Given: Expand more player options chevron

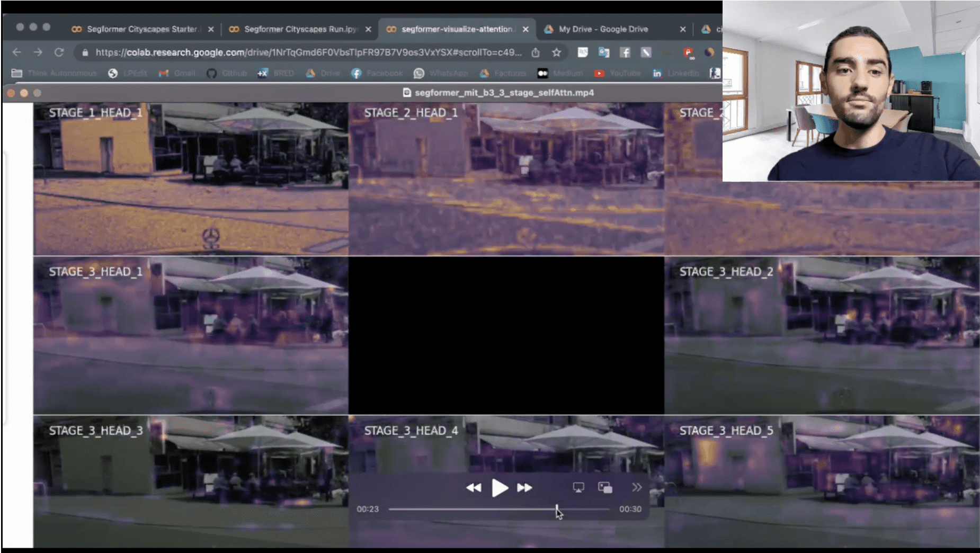Looking at the screenshot, I should pyautogui.click(x=637, y=488).
